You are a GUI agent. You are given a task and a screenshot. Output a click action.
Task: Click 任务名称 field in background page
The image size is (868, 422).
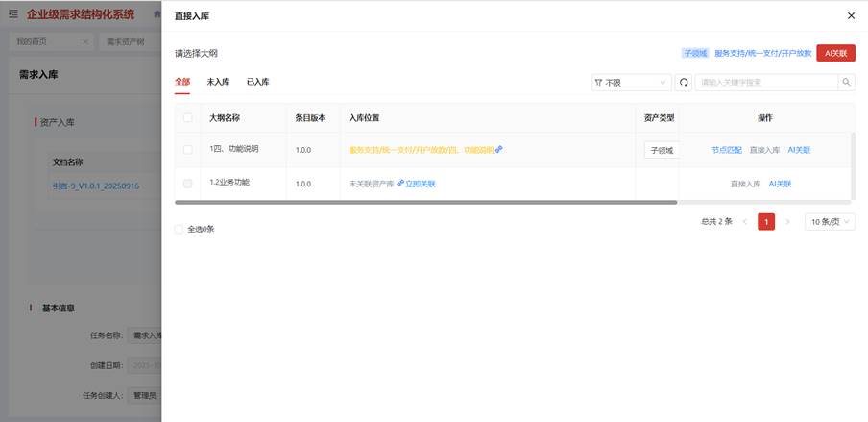[145, 335]
